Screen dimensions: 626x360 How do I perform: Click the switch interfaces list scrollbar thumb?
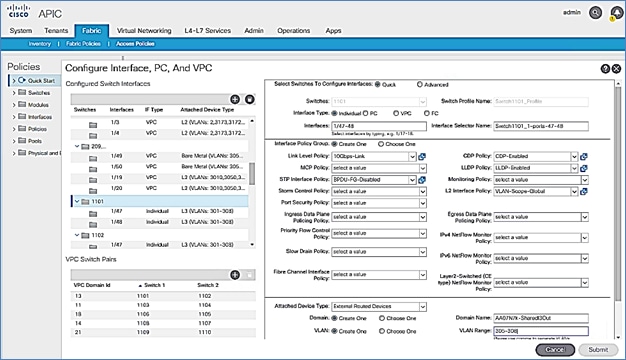(x=252, y=174)
